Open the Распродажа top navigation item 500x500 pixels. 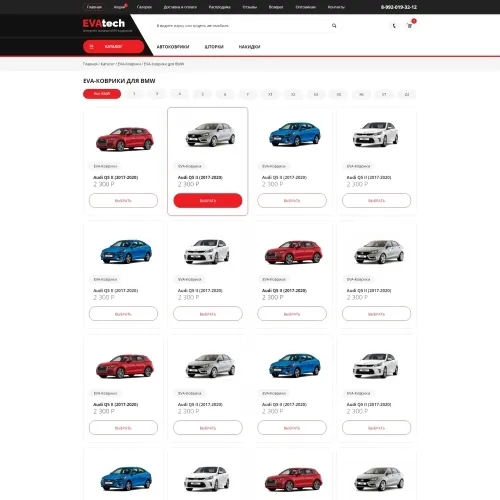click(219, 7)
